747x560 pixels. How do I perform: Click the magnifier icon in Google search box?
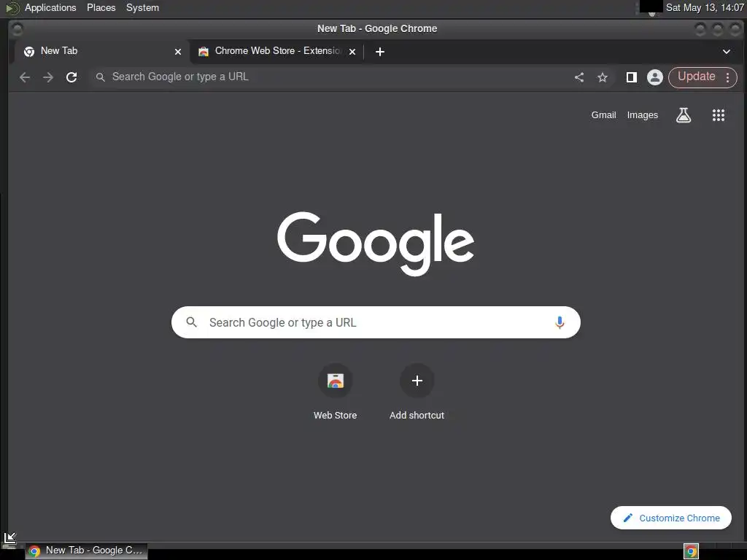coord(192,322)
